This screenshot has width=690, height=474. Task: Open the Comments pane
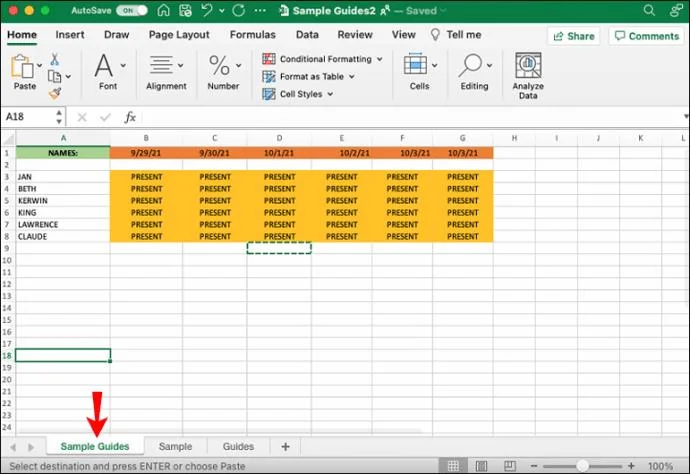tap(647, 36)
